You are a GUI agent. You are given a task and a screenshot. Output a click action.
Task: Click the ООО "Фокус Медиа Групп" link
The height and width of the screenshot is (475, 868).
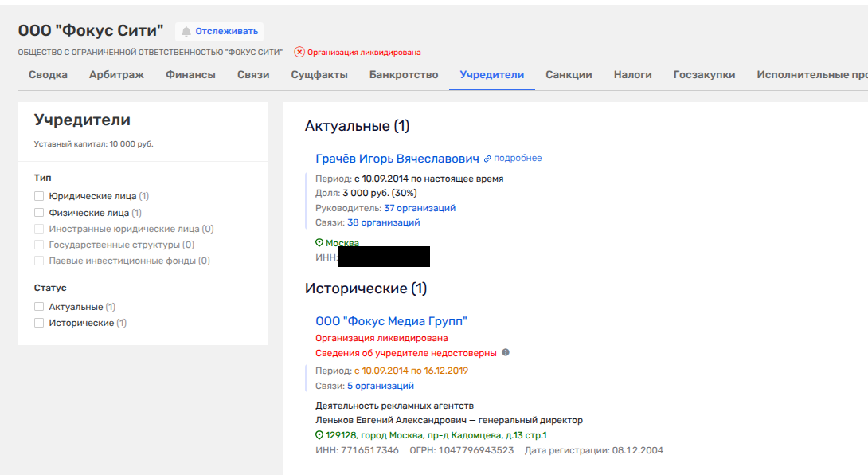click(x=391, y=321)
